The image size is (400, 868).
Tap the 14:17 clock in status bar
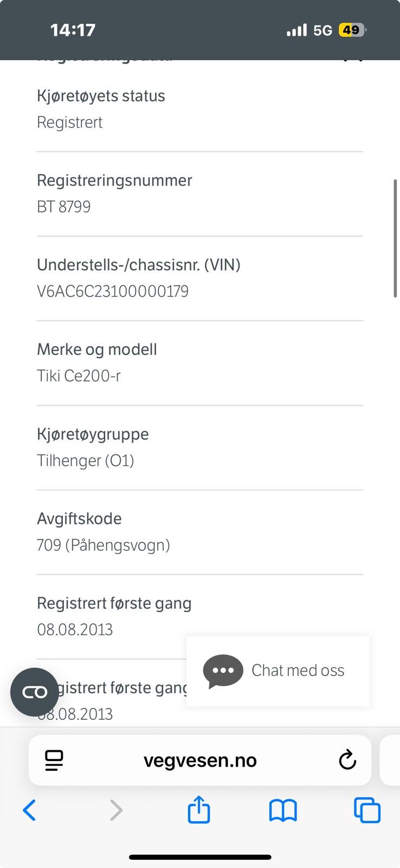(73, 30)
